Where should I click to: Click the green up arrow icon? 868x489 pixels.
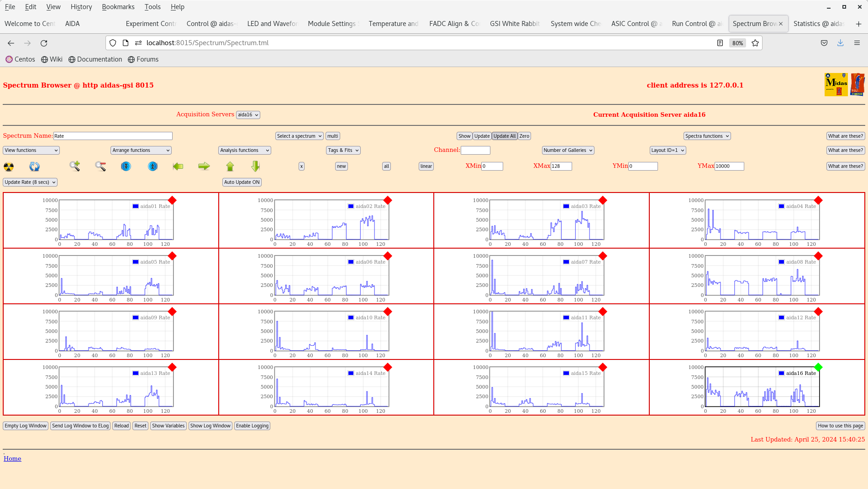[230, 166]
